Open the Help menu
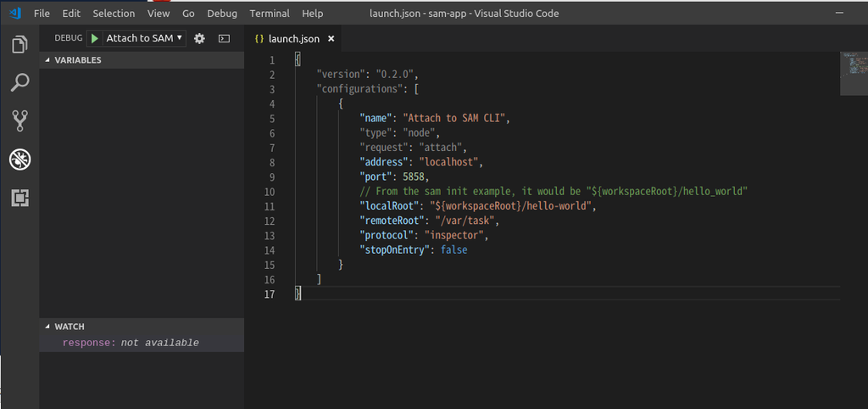The width and height of the screenshot is (868, 409). (313, 14)
